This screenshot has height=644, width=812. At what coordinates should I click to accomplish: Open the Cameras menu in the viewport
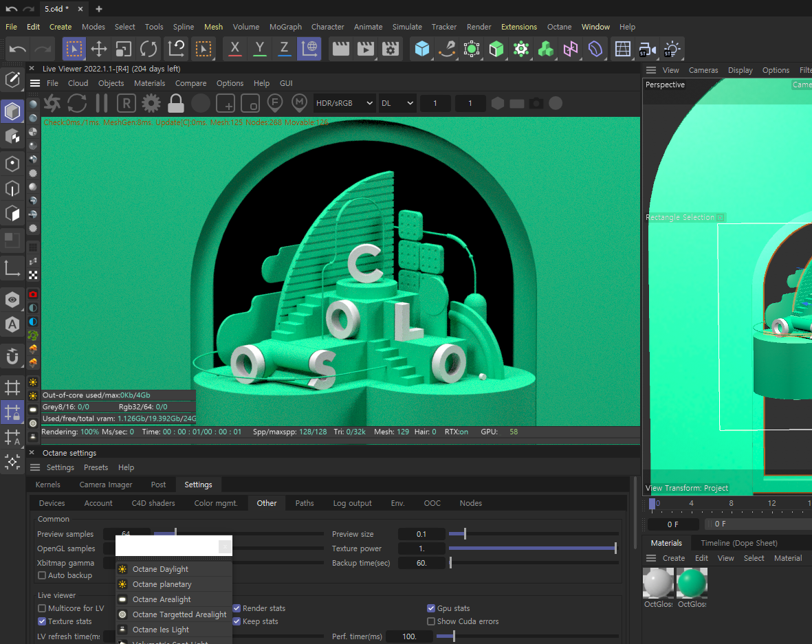[703, 70]
